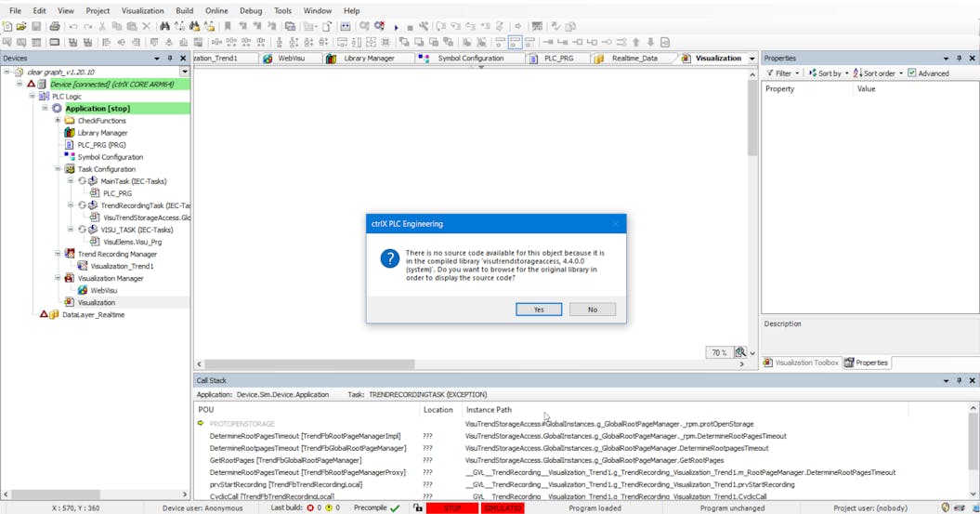Switch to the Visualization Toolbox tab
Screen dimensions: 980x514
tap(801, 362)
